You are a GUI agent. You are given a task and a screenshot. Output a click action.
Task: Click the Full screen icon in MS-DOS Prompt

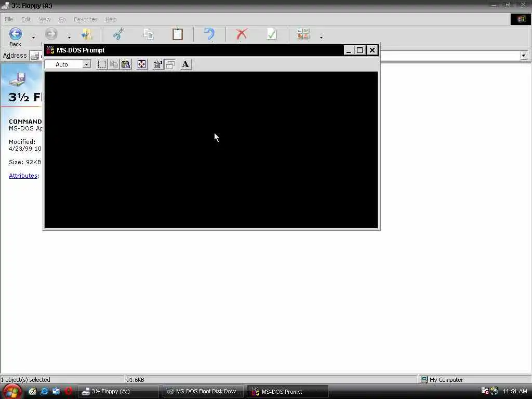141,64
